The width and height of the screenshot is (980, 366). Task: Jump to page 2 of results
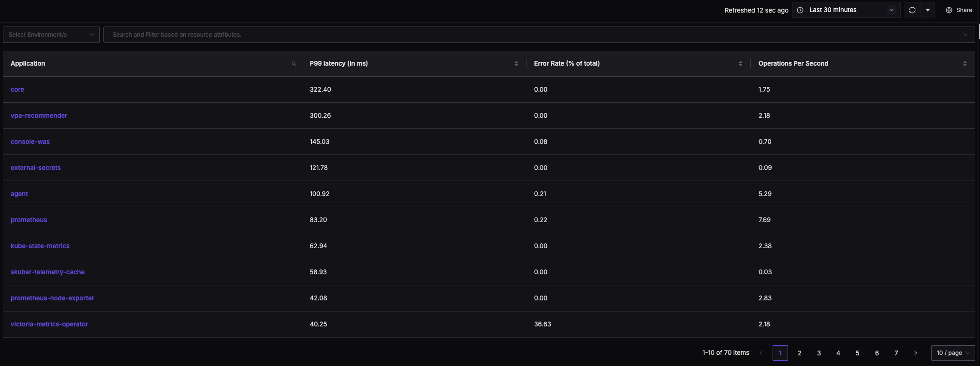pos(799,353)
